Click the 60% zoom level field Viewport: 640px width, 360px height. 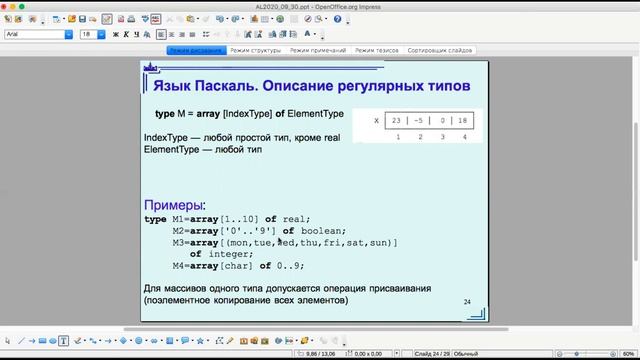click(629, 354)
